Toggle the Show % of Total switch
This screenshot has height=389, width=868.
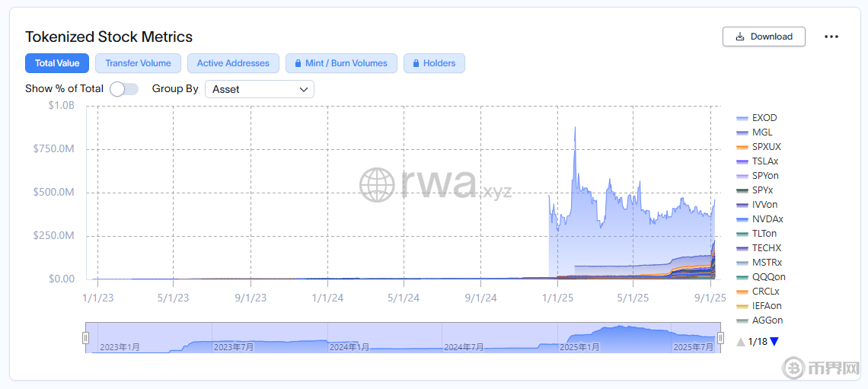click(123, 89)
